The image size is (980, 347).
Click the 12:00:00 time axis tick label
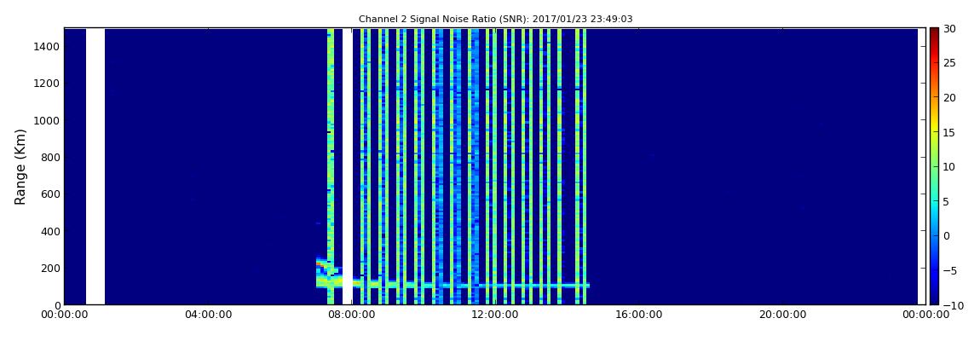coord(493,315)
